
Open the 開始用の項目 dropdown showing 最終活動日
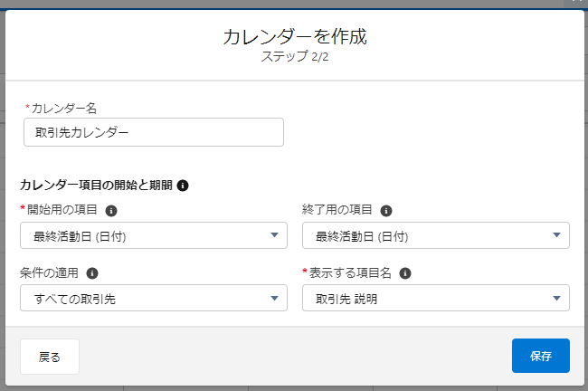pyautogui.click(x=154, y=235)
